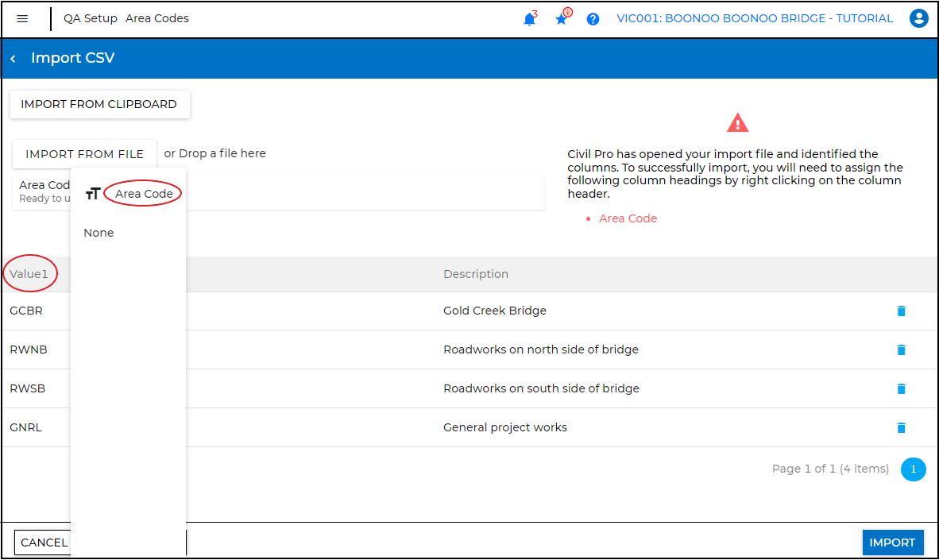Delete the RWNB row with its trash icon
Viewport: 939px width, 560px height.
click(x=901, y=350)
